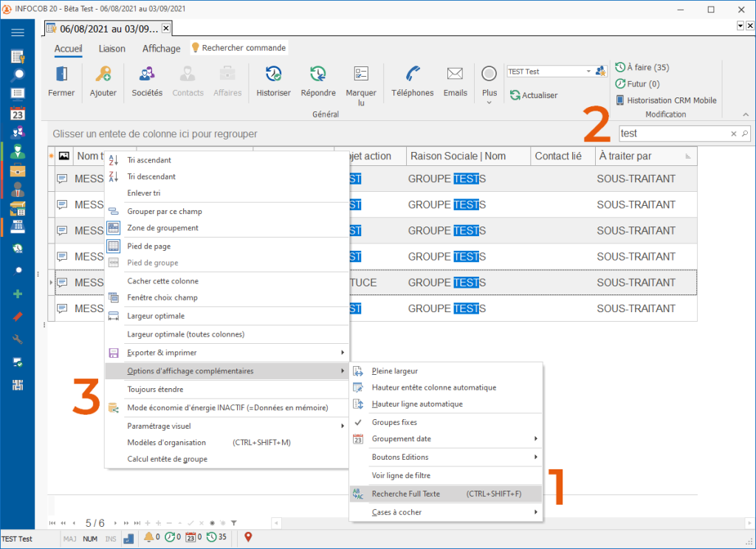The height and width of the screenshot is (549, 756).
Task: Click the Marquer lu icon
Action: (361, 75)
